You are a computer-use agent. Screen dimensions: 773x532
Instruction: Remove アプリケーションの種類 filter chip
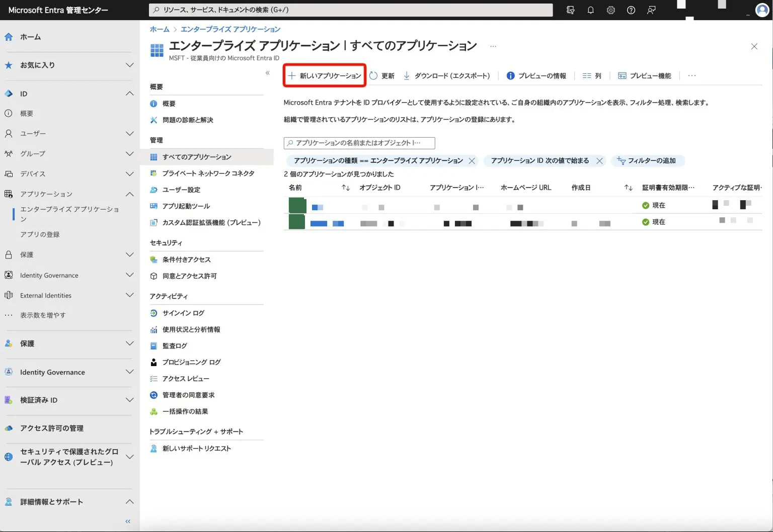pos(472,161)
